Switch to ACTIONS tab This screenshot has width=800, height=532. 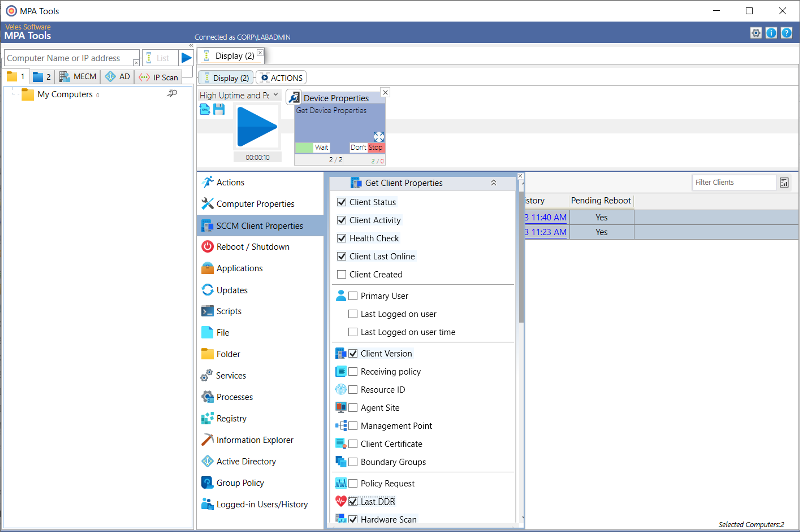pyautogui.click(x=281, y=78)
